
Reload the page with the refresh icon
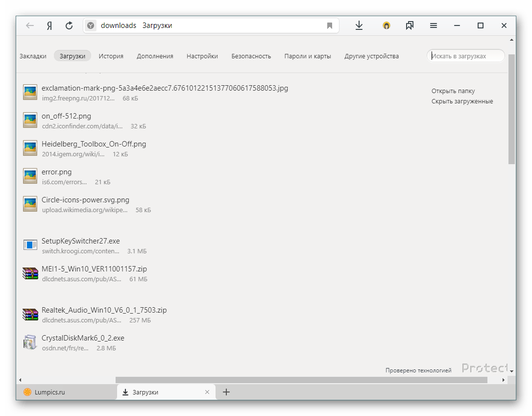pyautogui.click(x=69, y=25)
